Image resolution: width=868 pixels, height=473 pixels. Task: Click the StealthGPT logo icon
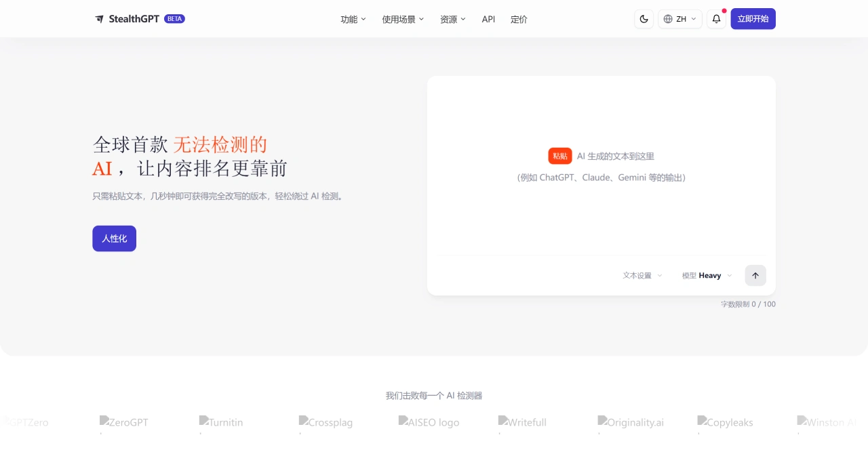coord(100,19)
